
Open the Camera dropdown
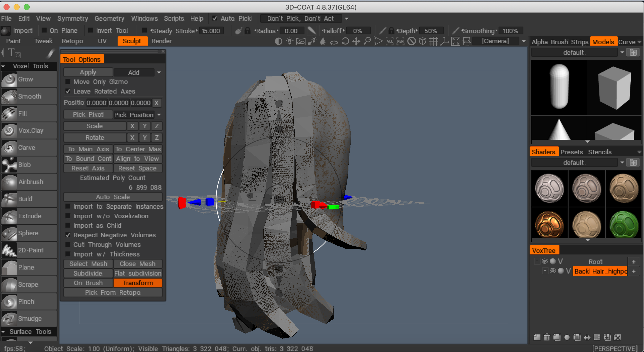pyautogui.click(x=524, y=41)
